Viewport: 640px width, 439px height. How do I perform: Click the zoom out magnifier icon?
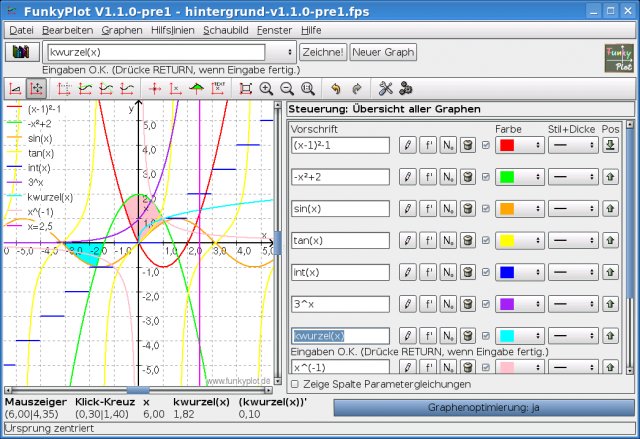pos(287,89)
